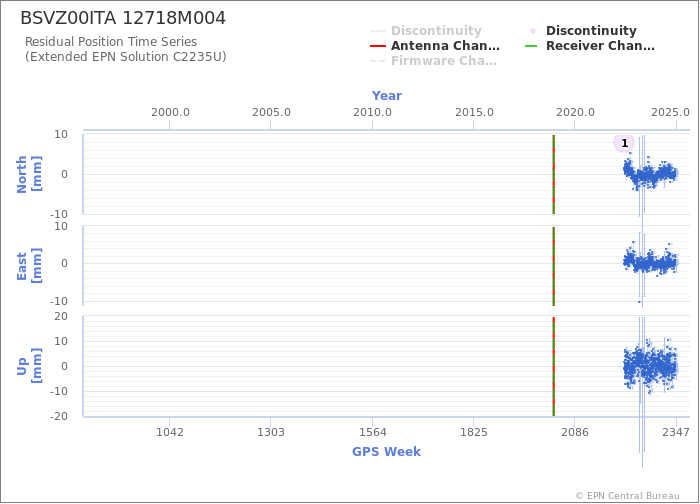Screen dimensions: 700x504
Task: Click the 2015.0 year tick label
Action: 474,112
